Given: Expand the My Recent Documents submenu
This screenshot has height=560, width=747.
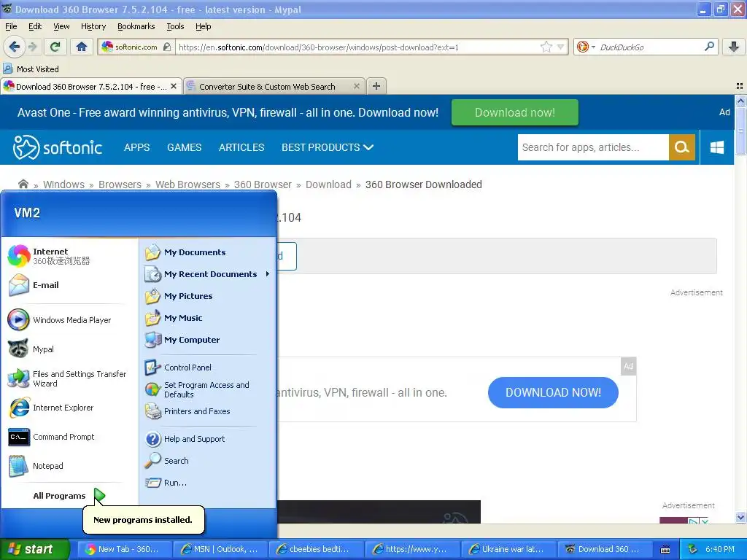Looking at the screenshot, I should (x=208, y=274).
